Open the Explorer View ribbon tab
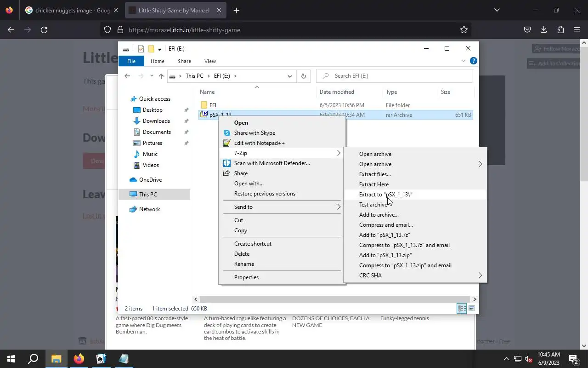 (x=210, y=61)
